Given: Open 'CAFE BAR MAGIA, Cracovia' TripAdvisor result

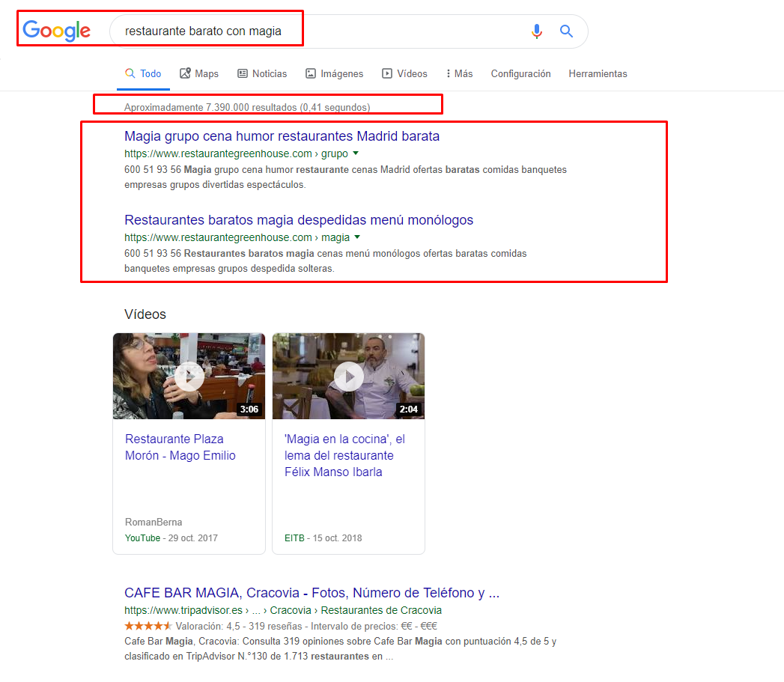Looking at the screenshot, I should pyautogui.click(x=312, y=592).
